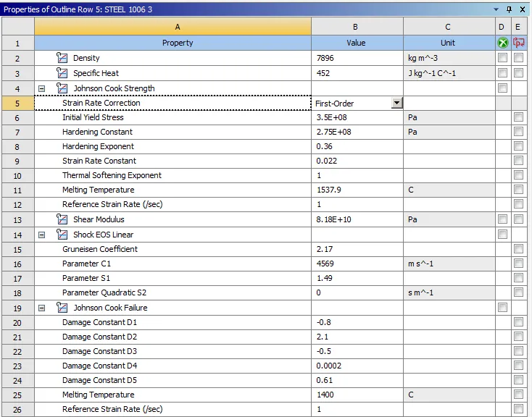Viewport: 532px width, 417px height.
Task: Click the pin icon in the title bar
Action: [x=509, y=9]
